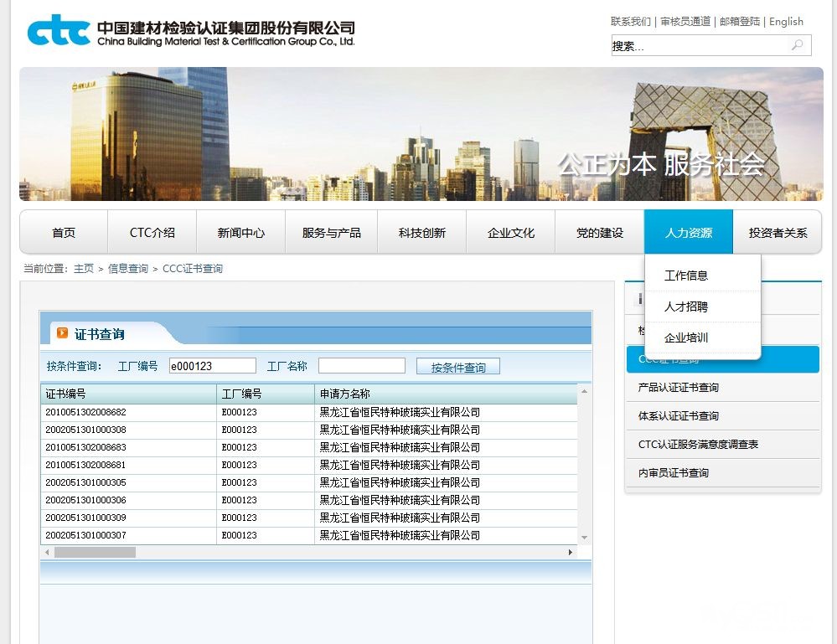This screenshot has height=644, width=837.
Task: Click the 主页 breadcrumb link
Action: tap(84, 269)
